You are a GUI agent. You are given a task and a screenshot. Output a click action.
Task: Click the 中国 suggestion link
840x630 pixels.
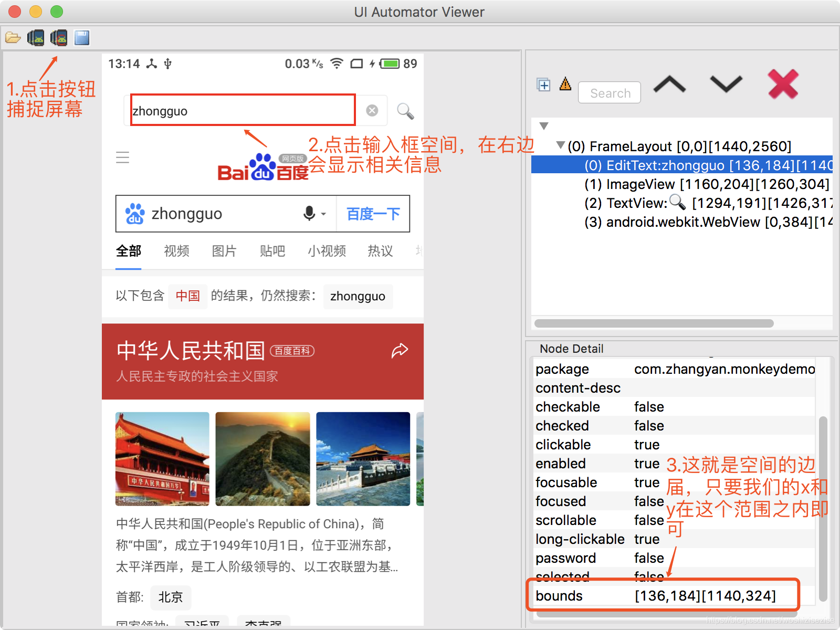(x=187, y=296)
